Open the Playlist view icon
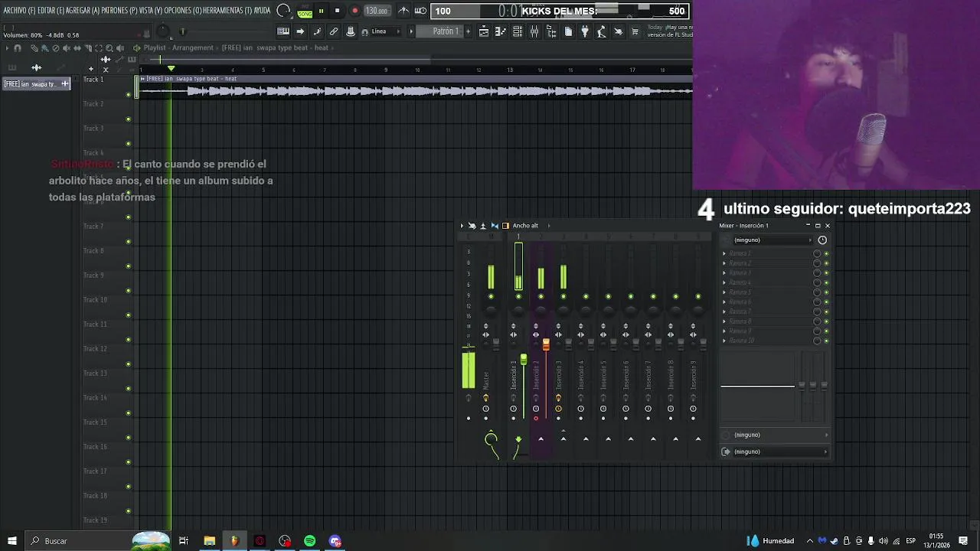 click(484, 31)
